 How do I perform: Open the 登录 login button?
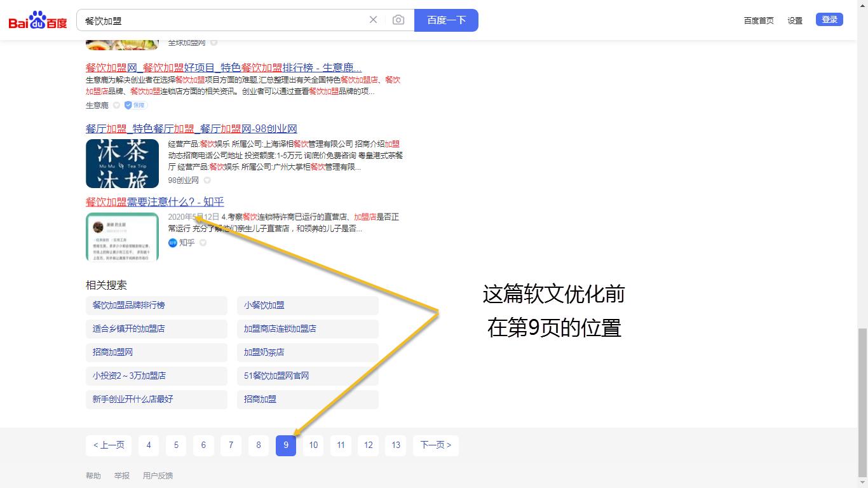click(829, 19)
